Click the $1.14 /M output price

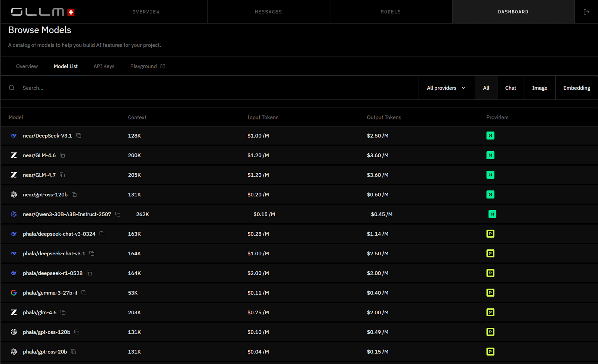click(x=377, y=234)
